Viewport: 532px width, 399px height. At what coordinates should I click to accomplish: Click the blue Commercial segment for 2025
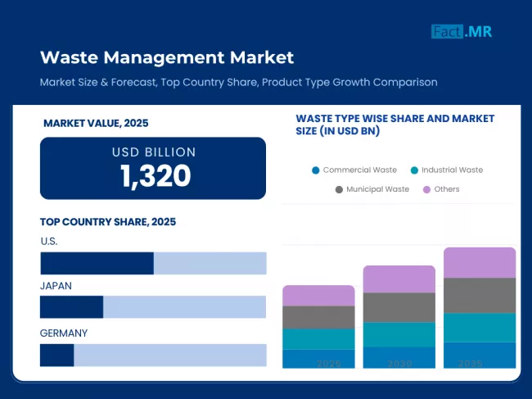(318, 359)
